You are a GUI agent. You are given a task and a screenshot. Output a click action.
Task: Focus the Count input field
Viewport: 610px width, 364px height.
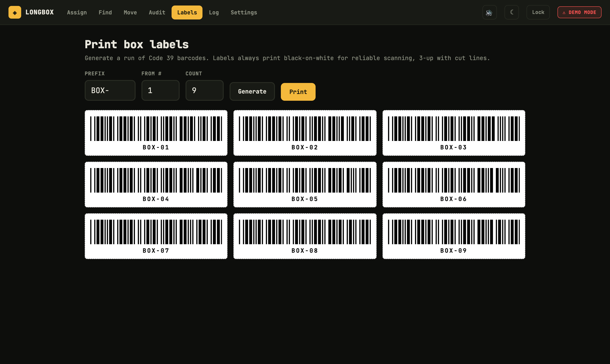click(x=204, y=90)
